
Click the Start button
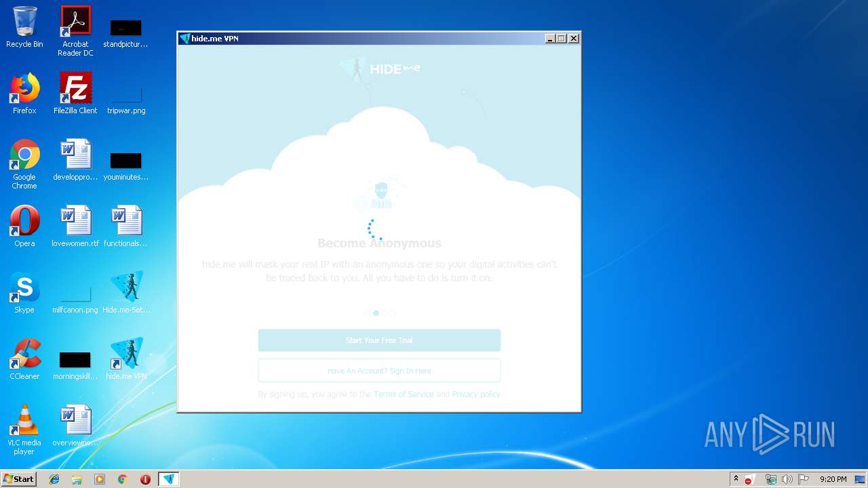tap(18, 479)
